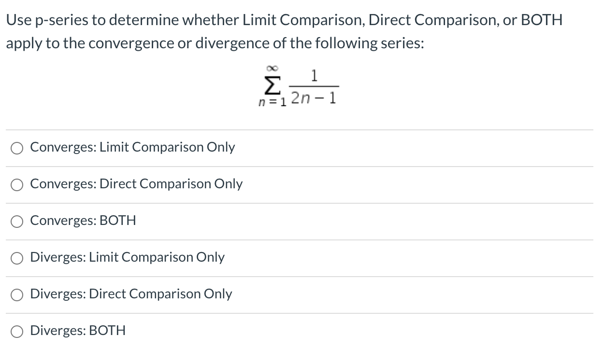This screenshot has height=364, width=604.
Task: Click the "Converges: Limit Comparison Only" answer text
Action: tap(132, 148)
